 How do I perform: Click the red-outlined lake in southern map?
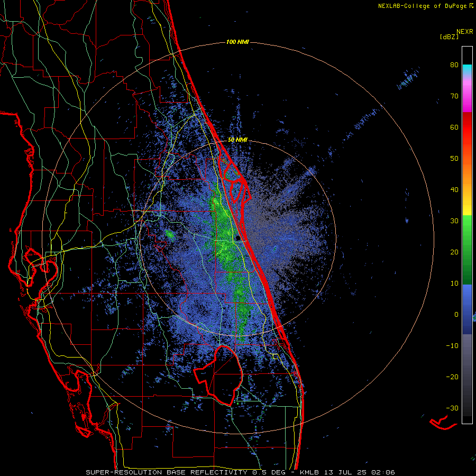pos(218,375)
